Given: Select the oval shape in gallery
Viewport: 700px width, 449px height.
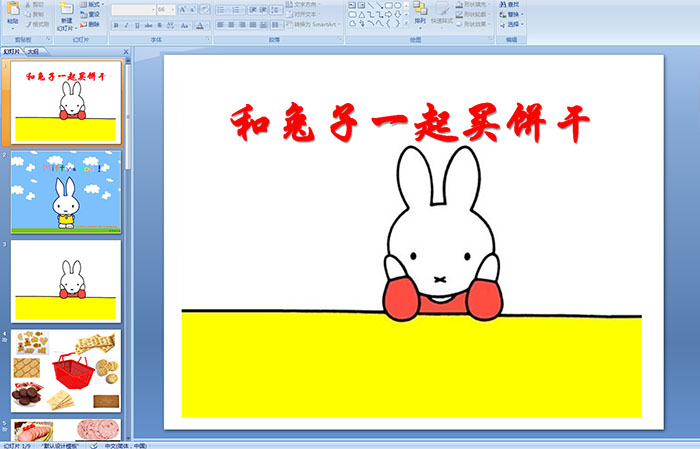Looking at the screenshot, I should tap(397, 5).
